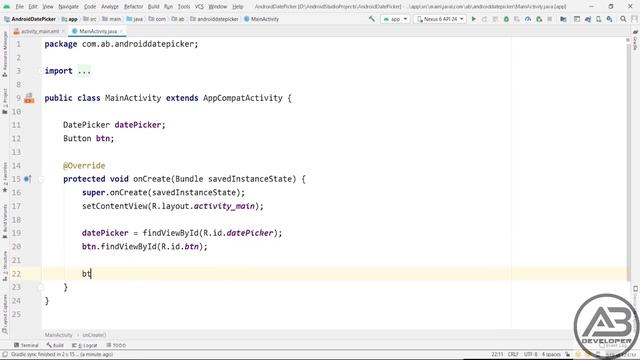Click the override gutter icon on line 15
The image size is (640, 360).
[27, 179]
